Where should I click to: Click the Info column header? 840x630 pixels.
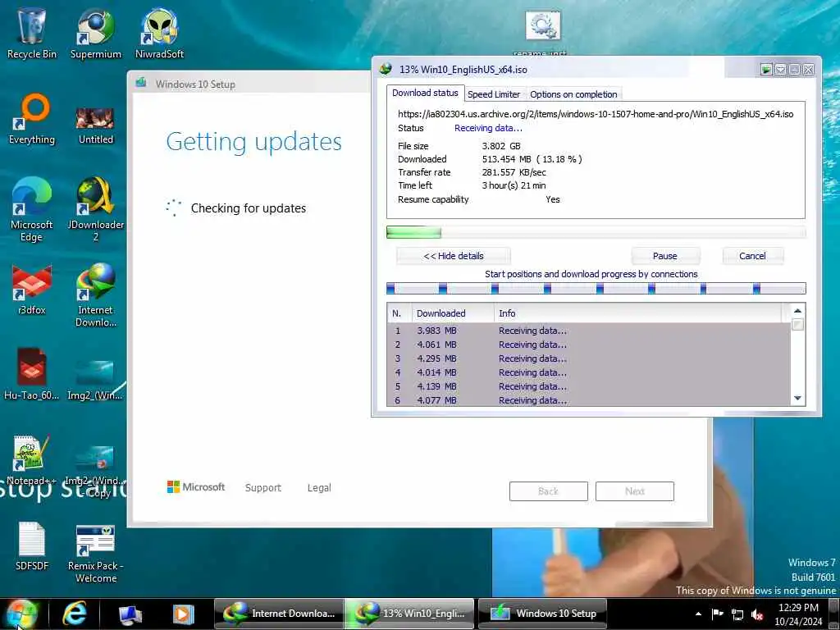pyautogui.click(x=637, y=313)
